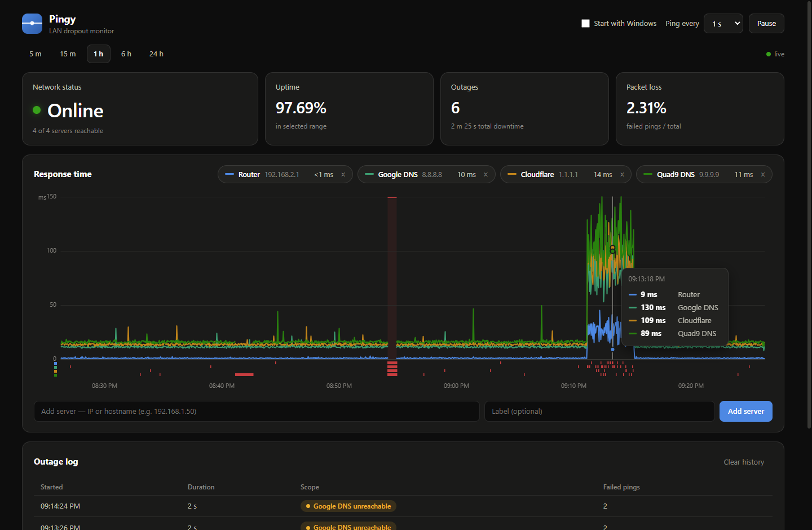This screenshot has width=812, height=530.
Task: Remove the Router server chip
Action: 343,175
